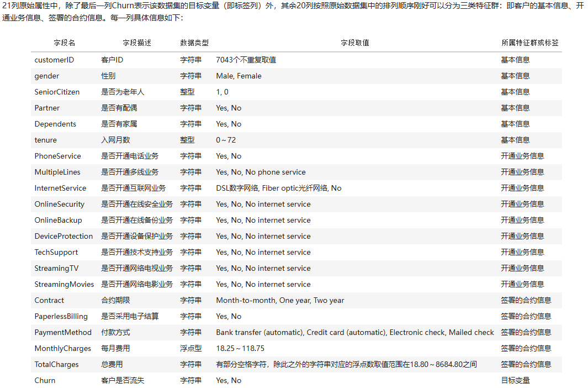Select the OnlineSecurity field name
This screenshot has width=588, height=388.
coord(59,204)
